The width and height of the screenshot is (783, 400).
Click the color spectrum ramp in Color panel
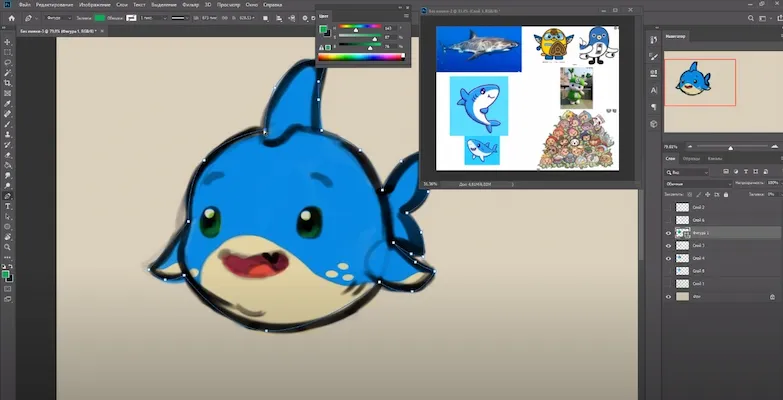(x=361, y=58)
